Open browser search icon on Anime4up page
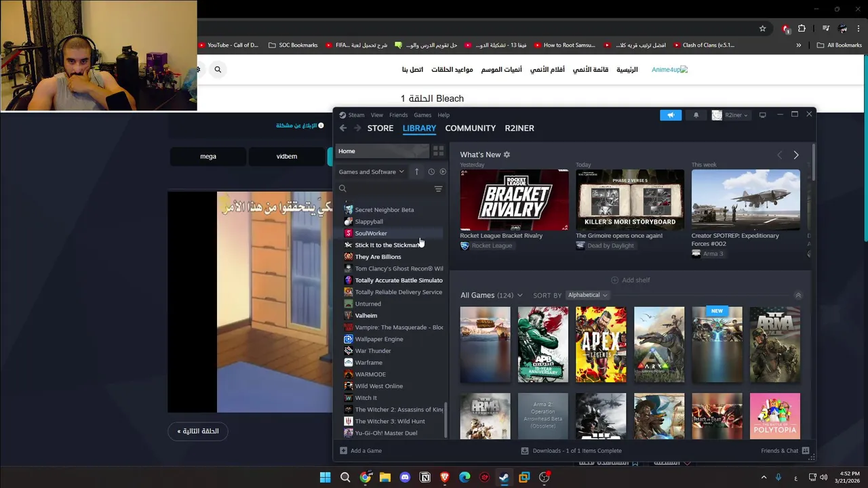 [218, 69]
